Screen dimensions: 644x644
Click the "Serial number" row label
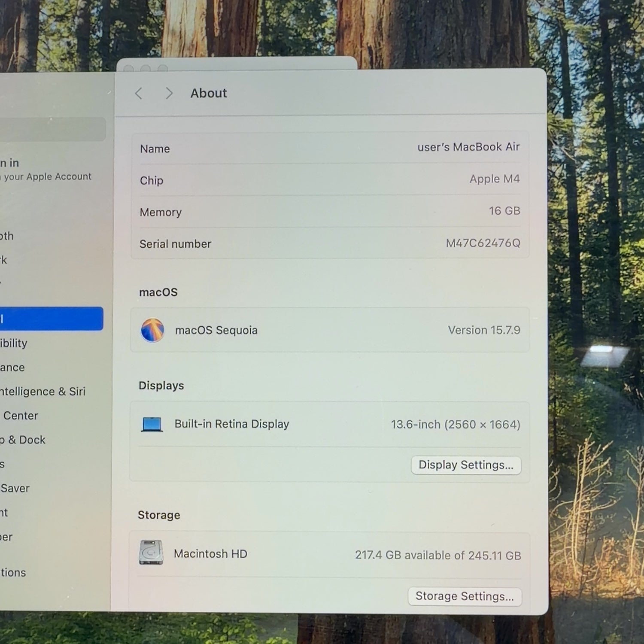pyautogui.click(x=175, y=244)
